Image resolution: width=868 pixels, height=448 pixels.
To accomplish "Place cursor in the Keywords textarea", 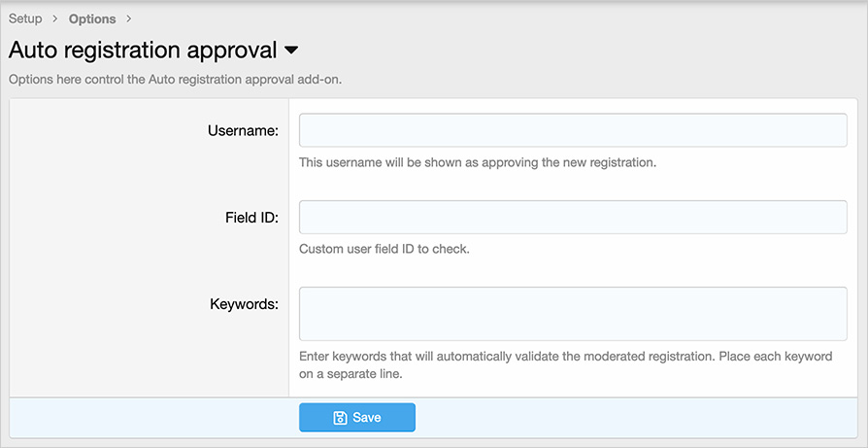I will [573, 313].
